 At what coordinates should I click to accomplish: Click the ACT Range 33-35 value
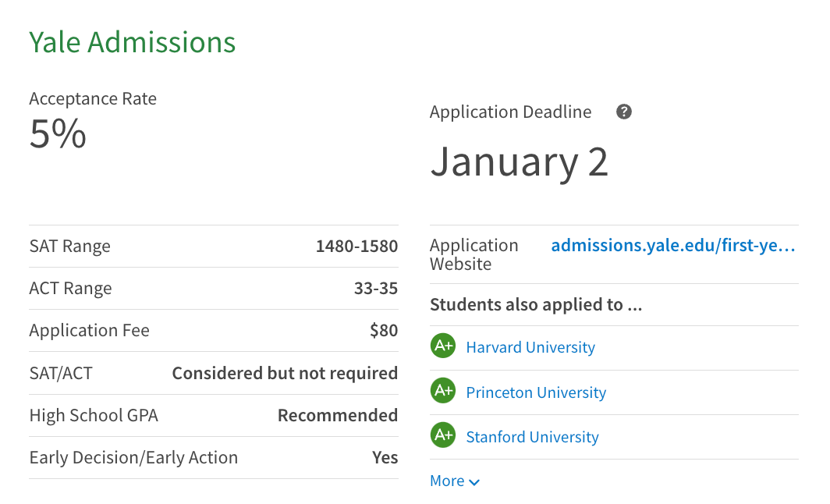pyautogui.click(x=375, y=289)
